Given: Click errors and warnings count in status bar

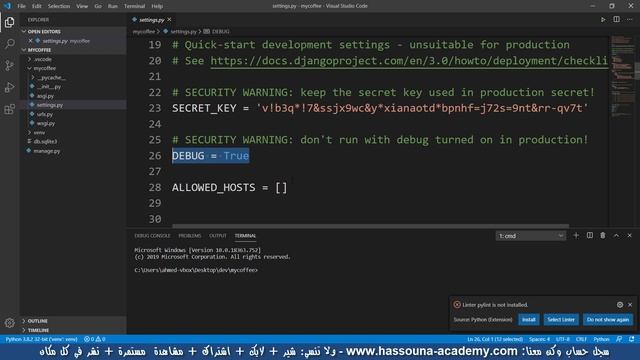Looking at the screenshot, I should click(x=95, y=339).
